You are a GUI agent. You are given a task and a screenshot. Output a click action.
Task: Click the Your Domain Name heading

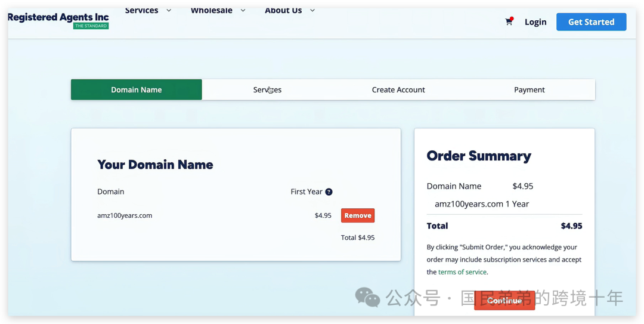tap(155, 165)
